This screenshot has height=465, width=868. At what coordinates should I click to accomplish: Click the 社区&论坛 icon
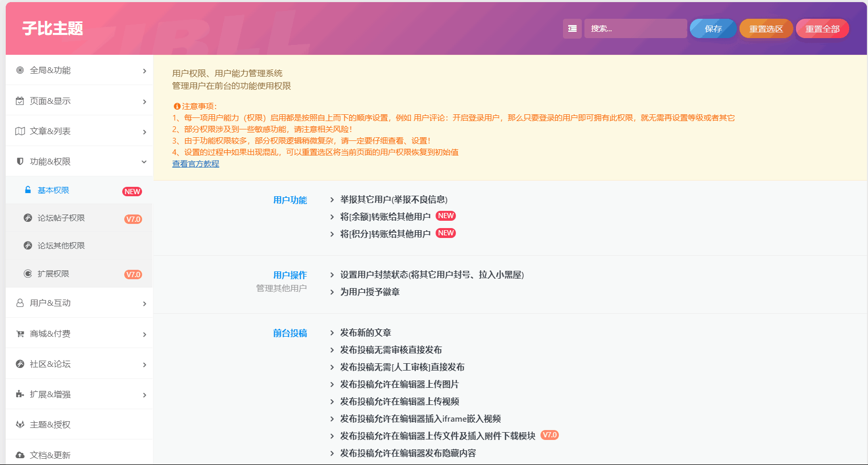click(x=20, y=364)
